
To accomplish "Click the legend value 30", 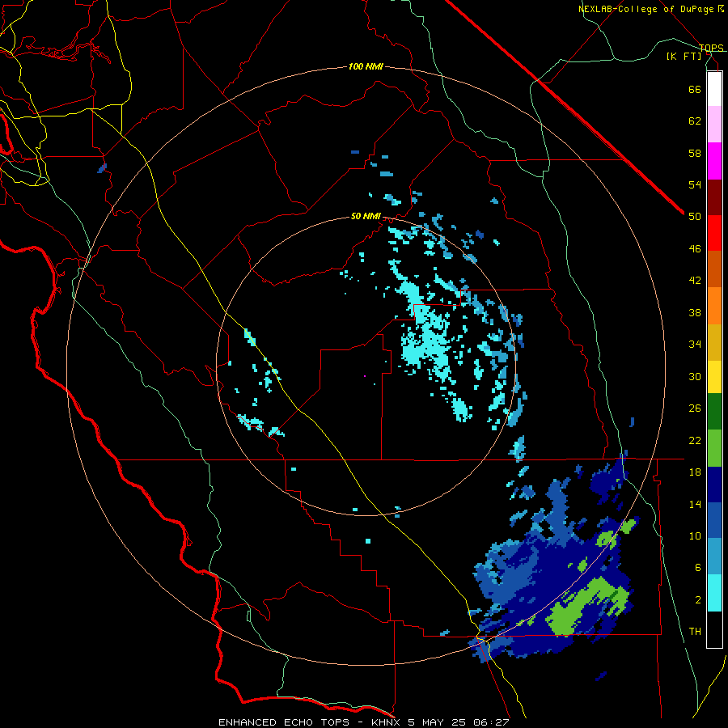I will point(695,376).
